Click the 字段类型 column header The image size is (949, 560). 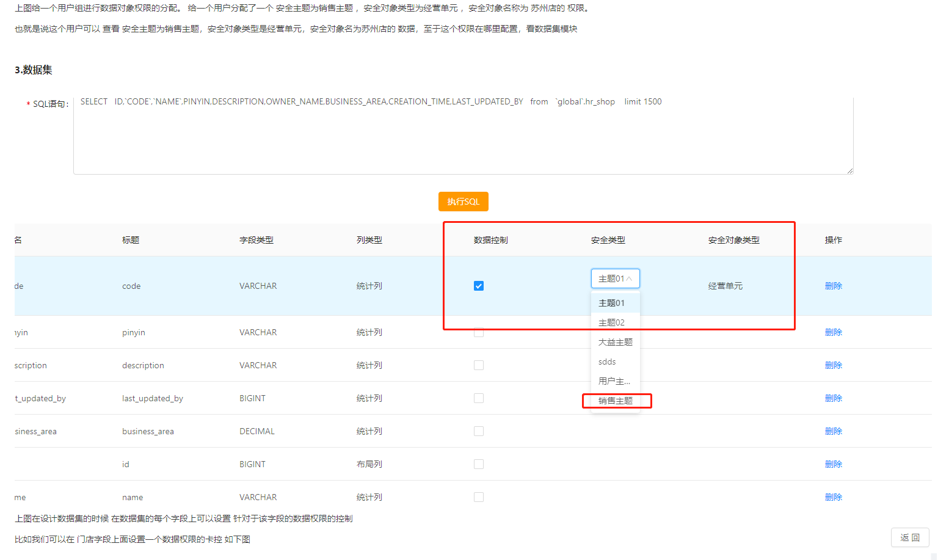click(x=256, y=240)
